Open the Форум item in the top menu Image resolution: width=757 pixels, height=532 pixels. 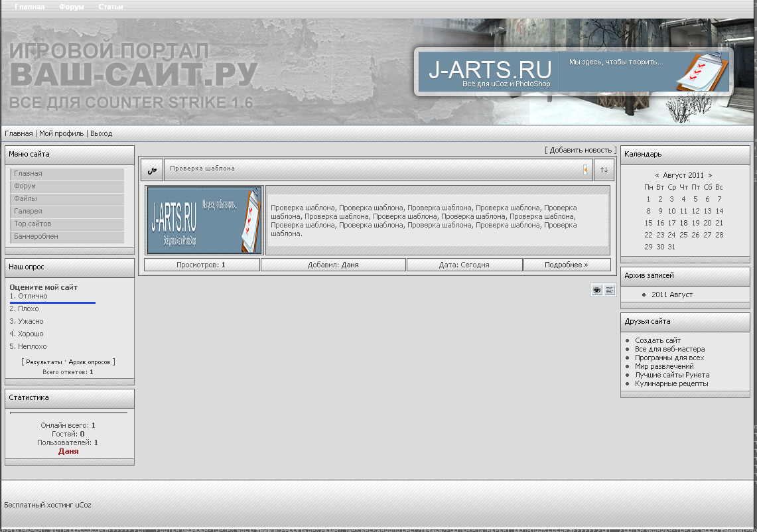72,7
